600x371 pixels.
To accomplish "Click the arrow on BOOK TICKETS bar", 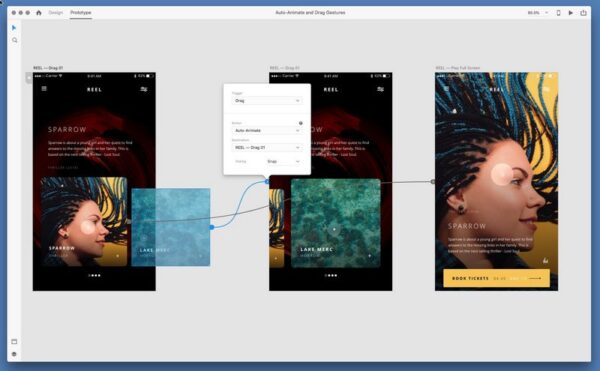I will (x=535, y=278).
